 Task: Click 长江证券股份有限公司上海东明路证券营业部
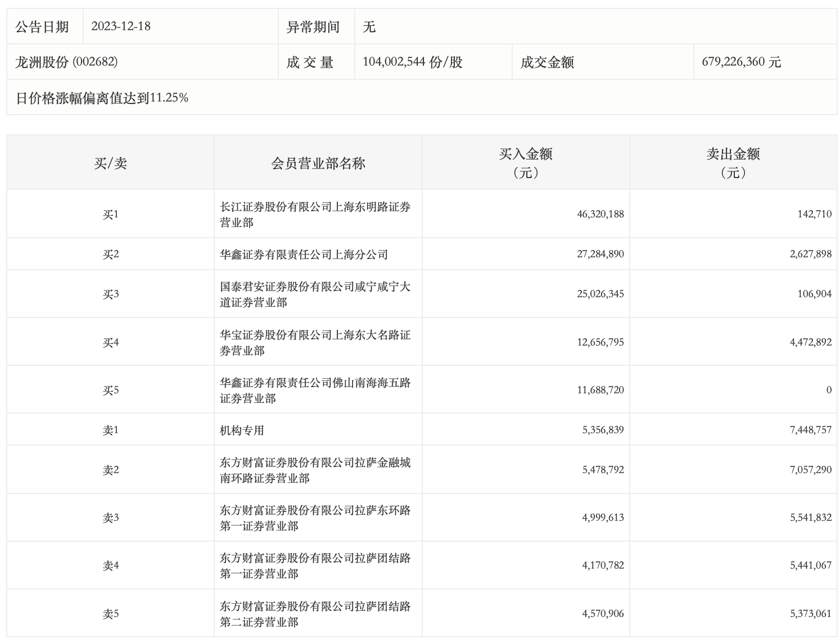[x=315, y=215]
